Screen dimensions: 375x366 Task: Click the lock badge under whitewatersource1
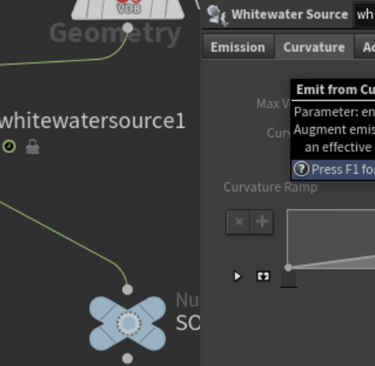pyautogui.click(x=33, y=147)
